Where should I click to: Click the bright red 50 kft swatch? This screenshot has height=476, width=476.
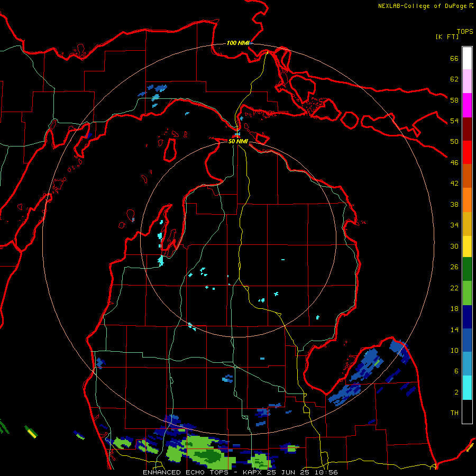[x=467, y=152]
